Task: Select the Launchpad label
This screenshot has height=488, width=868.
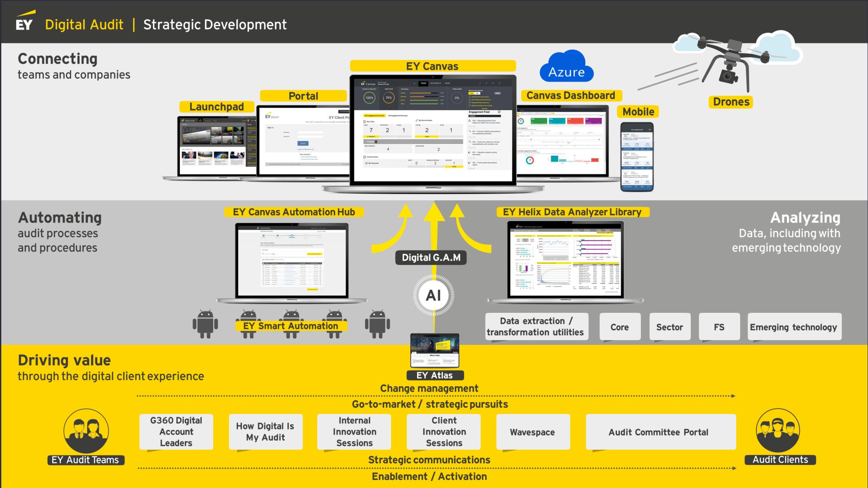Action: coord(217,107)
